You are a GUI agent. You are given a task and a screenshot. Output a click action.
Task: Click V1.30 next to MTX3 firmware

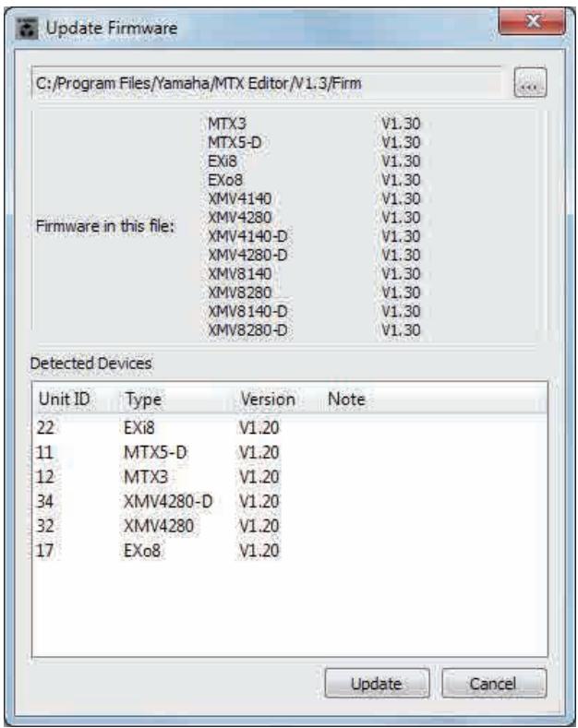[401, 124]
